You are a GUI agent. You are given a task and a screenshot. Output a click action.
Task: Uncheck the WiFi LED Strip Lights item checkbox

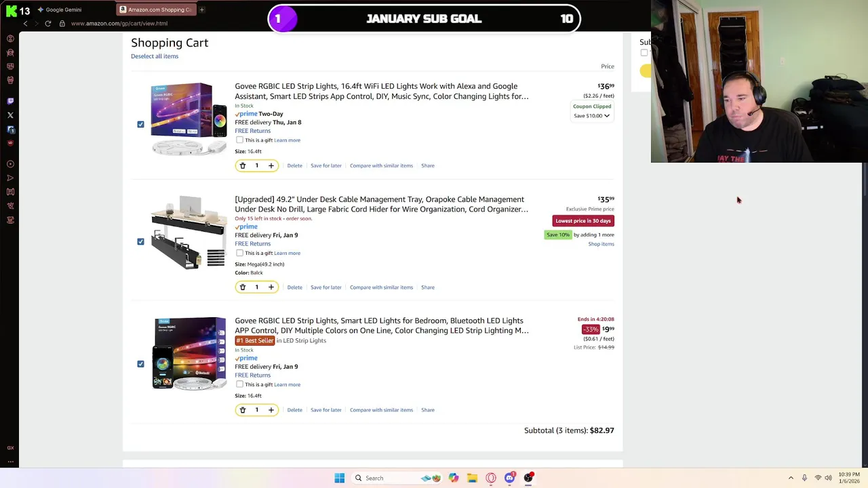click(x=140, y=125)
